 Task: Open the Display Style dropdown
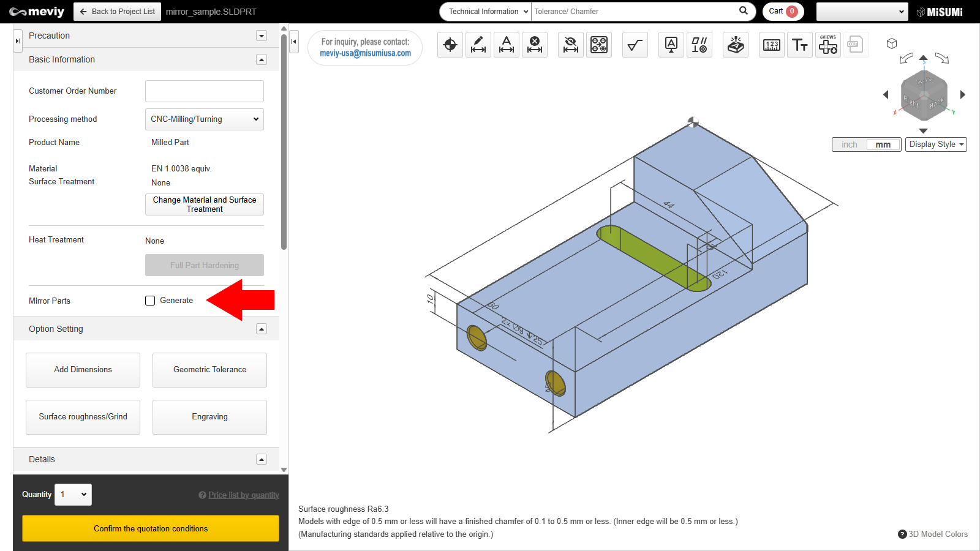tap(936, 144)
